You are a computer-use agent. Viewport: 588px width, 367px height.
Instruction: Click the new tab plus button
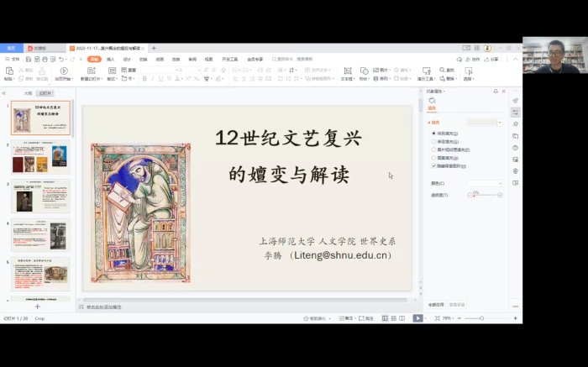154,48
